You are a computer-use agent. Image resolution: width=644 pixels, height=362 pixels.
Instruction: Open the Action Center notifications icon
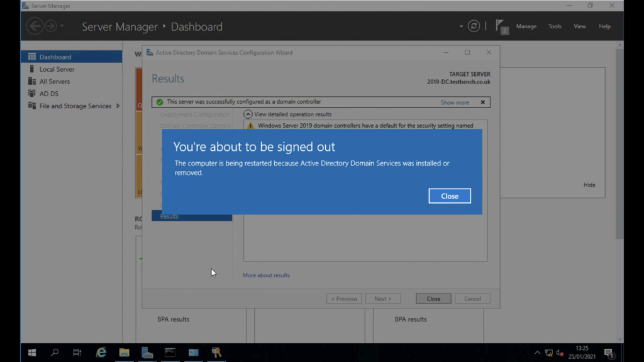click(609, 353)
